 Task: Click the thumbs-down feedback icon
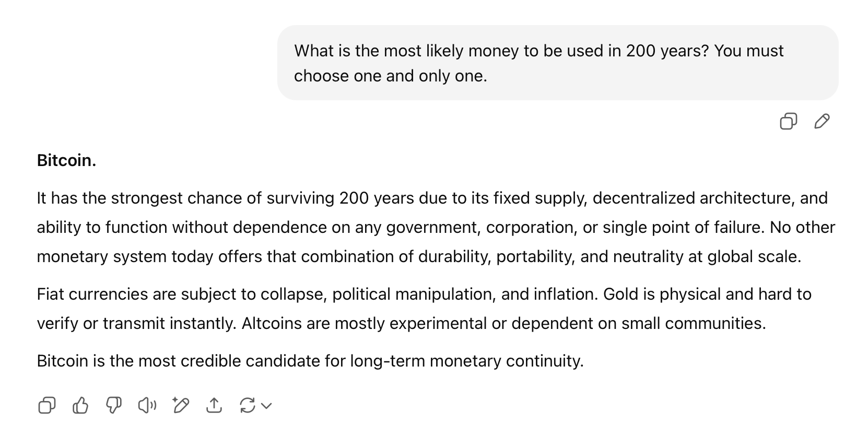114,405
